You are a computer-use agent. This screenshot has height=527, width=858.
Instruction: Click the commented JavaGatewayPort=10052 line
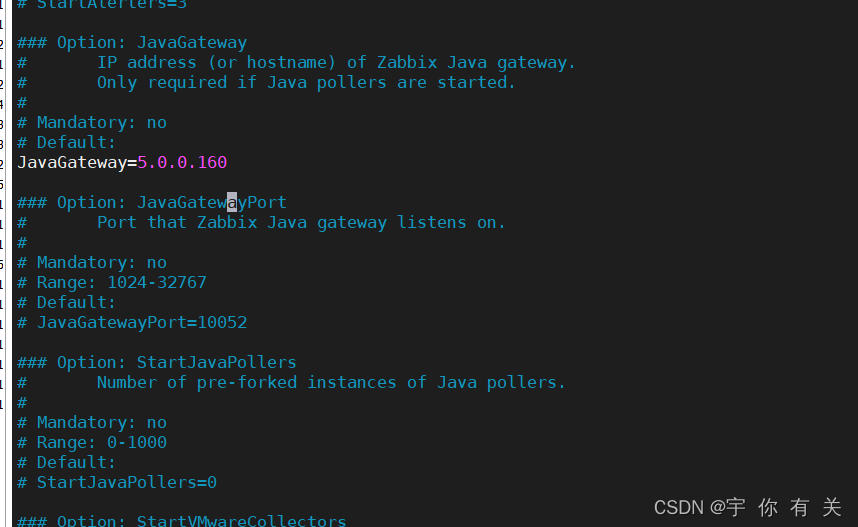coord(132,322)
